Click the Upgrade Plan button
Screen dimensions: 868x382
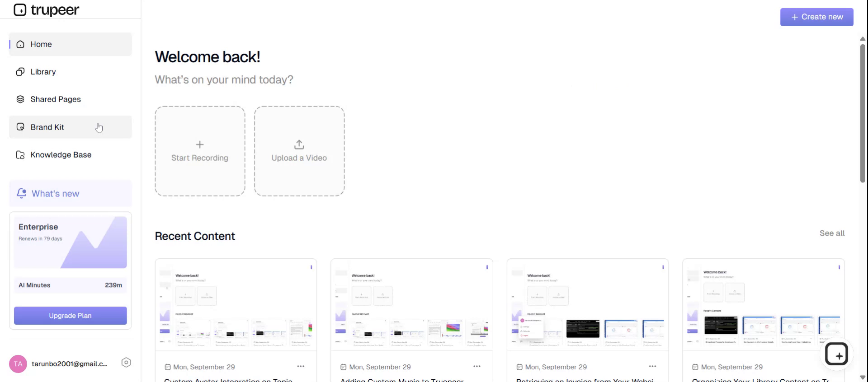(x=71, y=316)
